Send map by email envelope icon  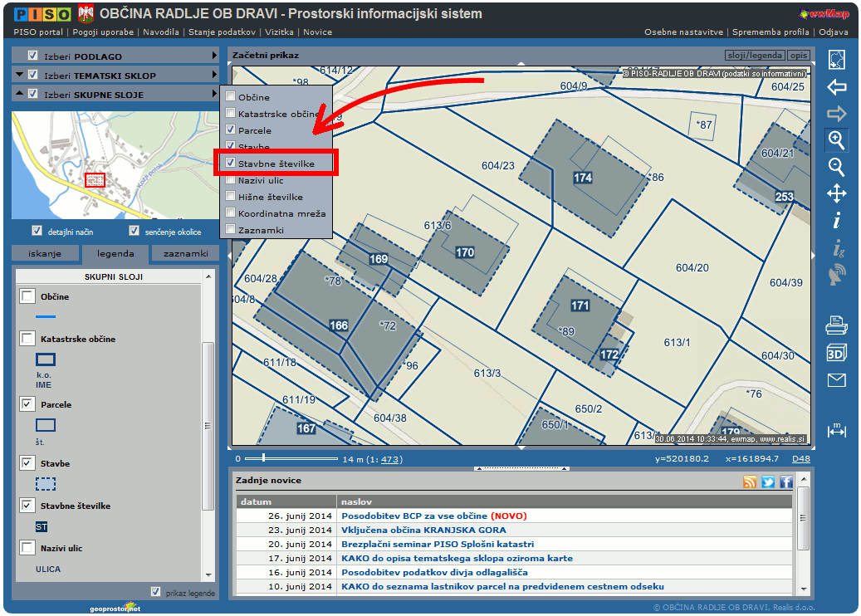coord(836,380)
